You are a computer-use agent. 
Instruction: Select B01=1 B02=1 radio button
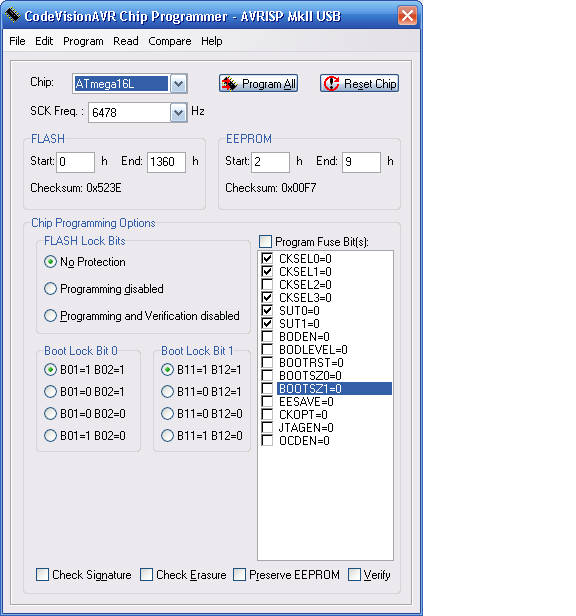[50, 370]
